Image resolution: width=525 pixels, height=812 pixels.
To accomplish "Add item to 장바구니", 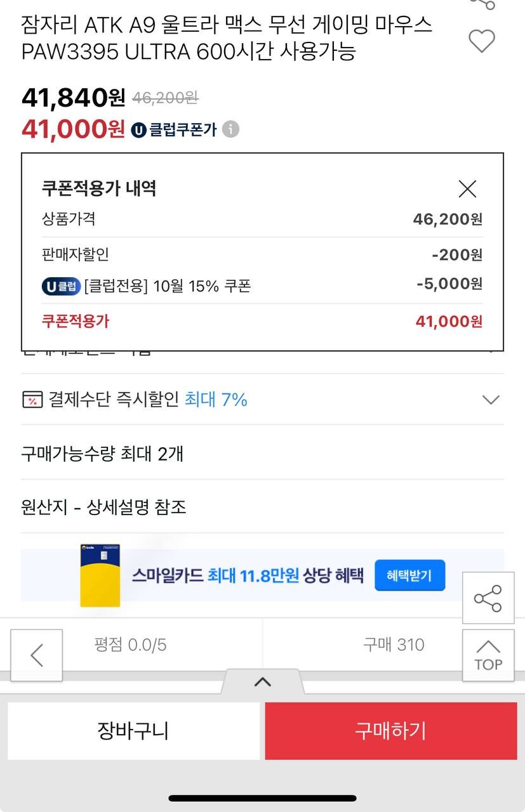I will [x=133, y=731].
